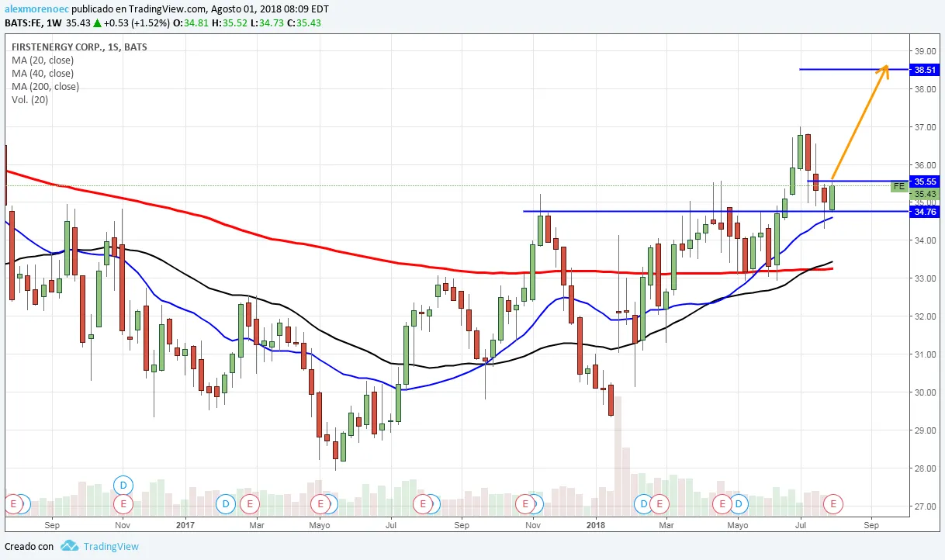Click the FIRSTENERGY CORP., 1S, BATS title
Viewport: 945px width, 560px height.
79,47
